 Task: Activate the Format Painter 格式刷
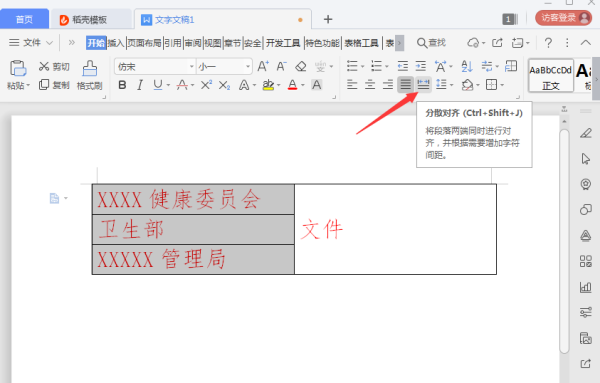click(x=90, y=75)
